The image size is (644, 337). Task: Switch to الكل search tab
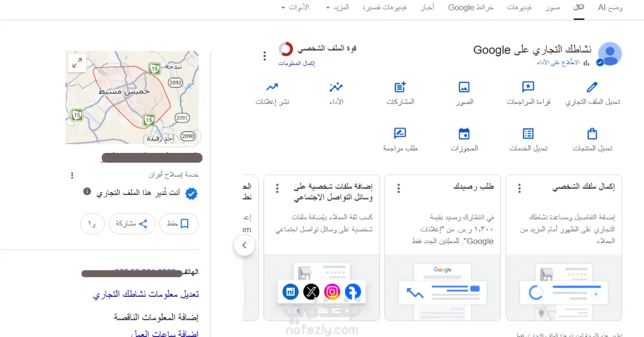(x=579, y=8)
